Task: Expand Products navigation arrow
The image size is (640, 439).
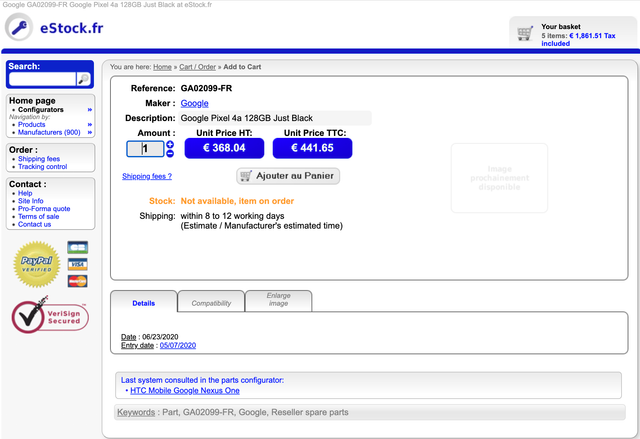Action: click(89, 125)
